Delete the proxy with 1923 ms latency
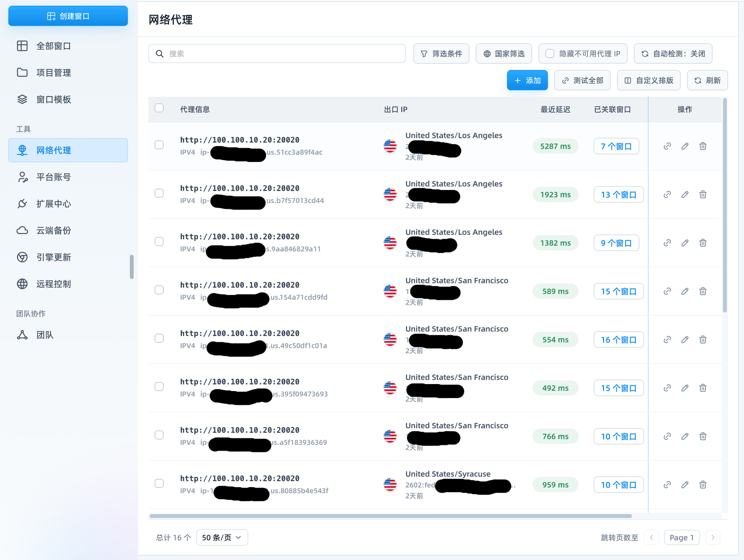 click(703, 195)
